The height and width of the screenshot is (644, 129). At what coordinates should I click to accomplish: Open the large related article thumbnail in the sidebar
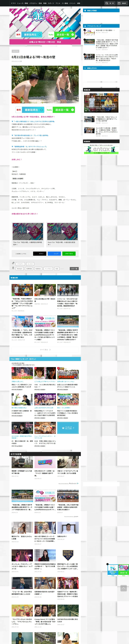tap(101, 103)
